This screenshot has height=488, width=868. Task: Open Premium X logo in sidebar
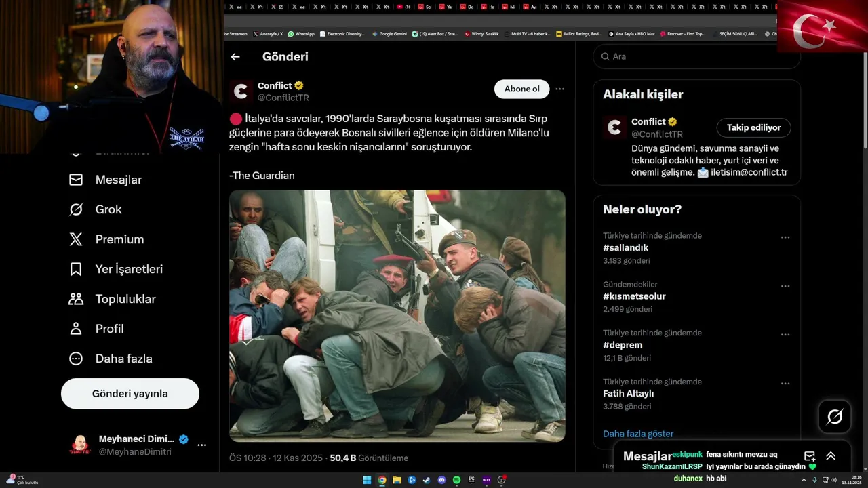tap(76, 239)
